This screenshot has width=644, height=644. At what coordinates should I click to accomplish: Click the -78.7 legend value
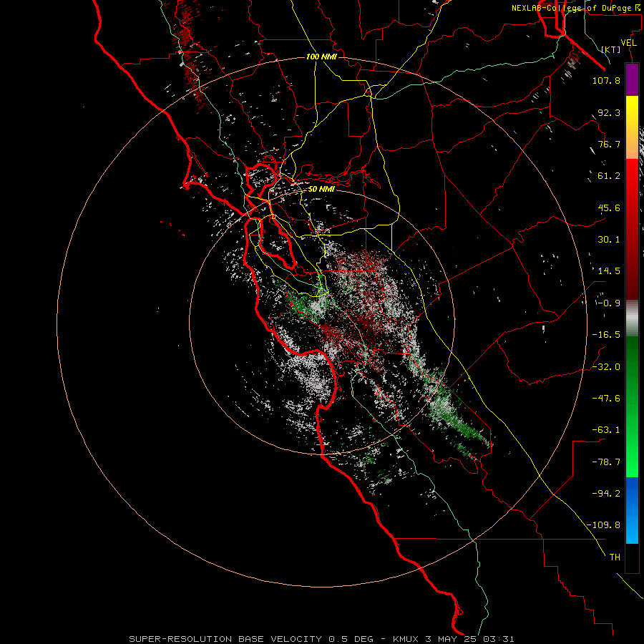pyautogui.click(x=606, y=462)
